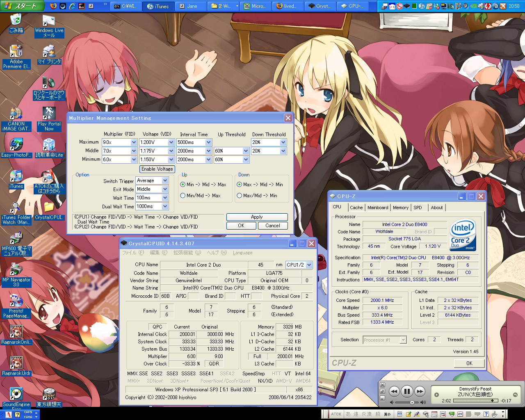
Task: Click the clock in the system tray
Action: point(514,6)
